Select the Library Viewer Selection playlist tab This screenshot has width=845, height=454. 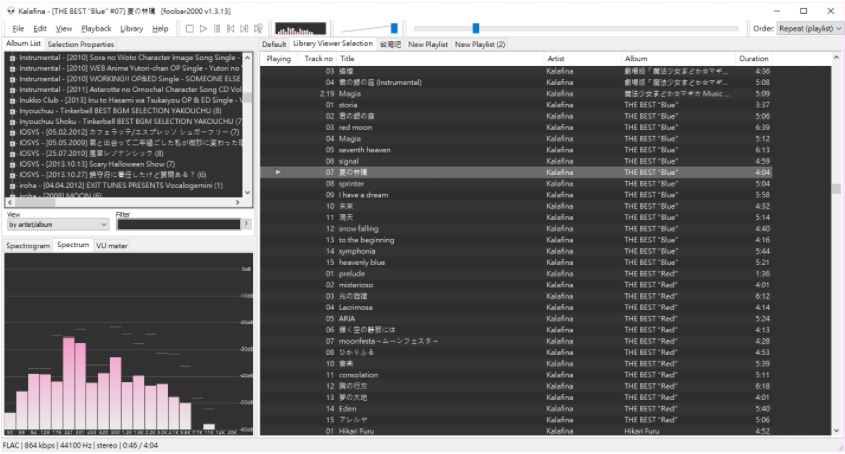tap(333, 43)
